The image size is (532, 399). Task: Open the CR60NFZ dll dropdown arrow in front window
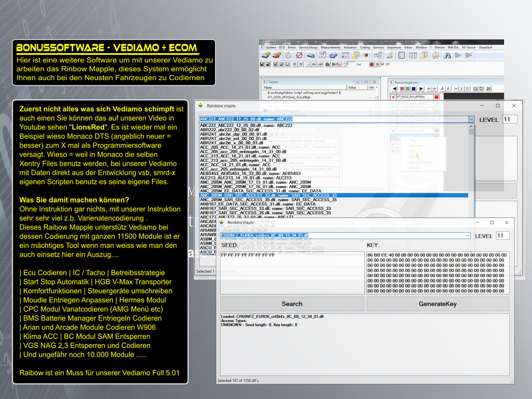(x=468, y=235)
